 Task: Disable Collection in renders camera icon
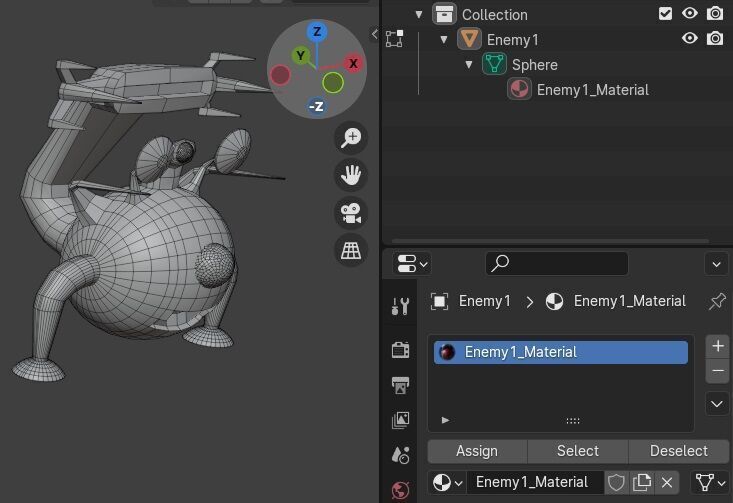coord(715,14)
